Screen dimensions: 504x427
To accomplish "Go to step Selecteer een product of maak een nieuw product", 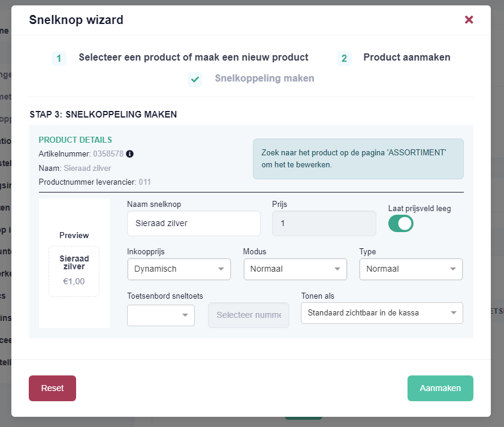I will [194, 58].
